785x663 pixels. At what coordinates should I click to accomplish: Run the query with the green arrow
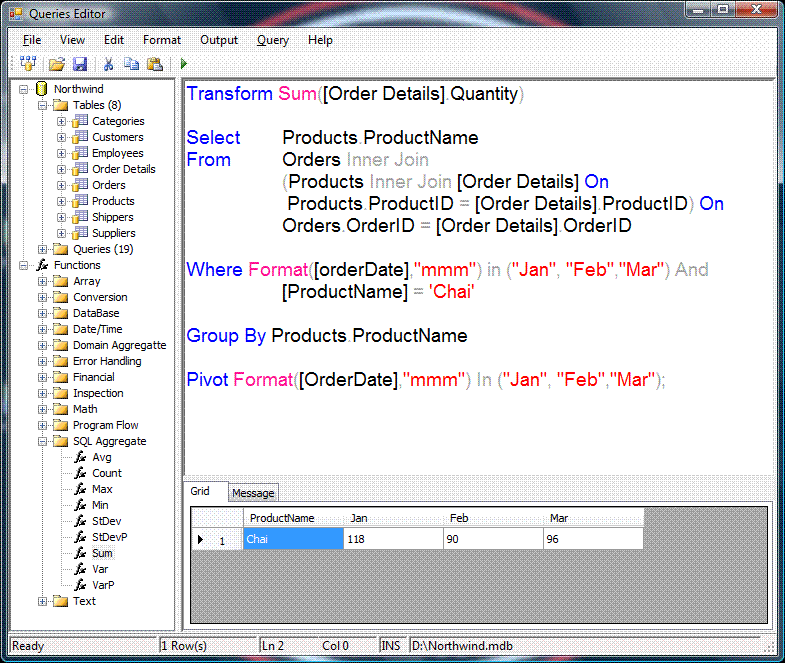(x=183, y=64)
